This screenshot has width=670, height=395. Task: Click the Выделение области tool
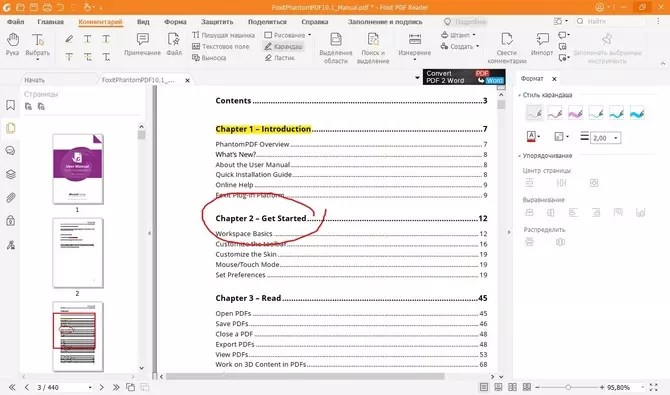336,48
